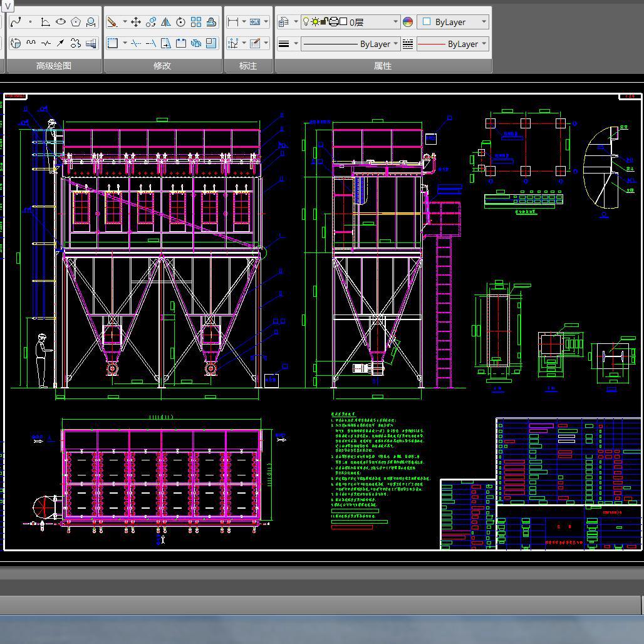
Task: Toggle the layer freeze sun icon
Action: pyautogui.click(x=315, y=22)
